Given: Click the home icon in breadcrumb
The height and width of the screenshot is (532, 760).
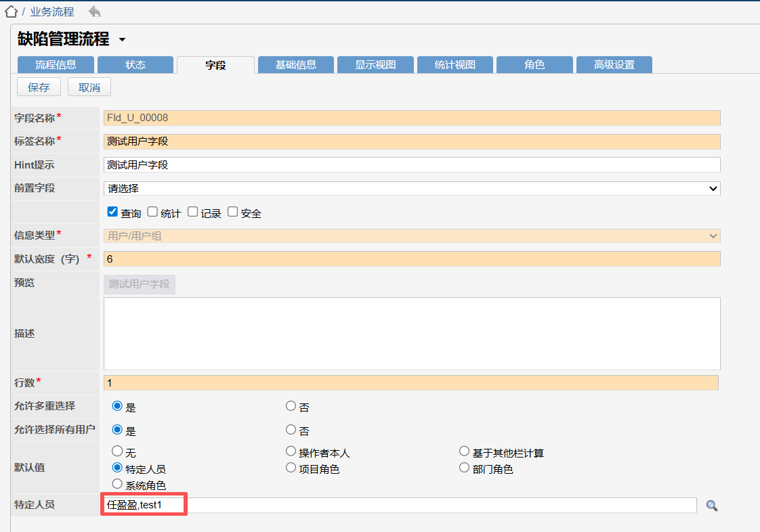Looking at the screenshot, I should pos(10,12).
